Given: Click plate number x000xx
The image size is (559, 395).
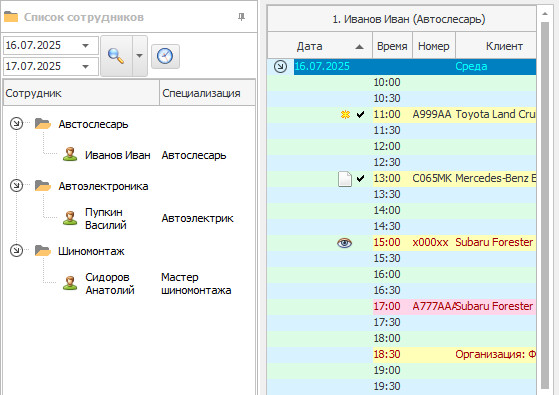Looking at the screenshot, I should 430,242.
